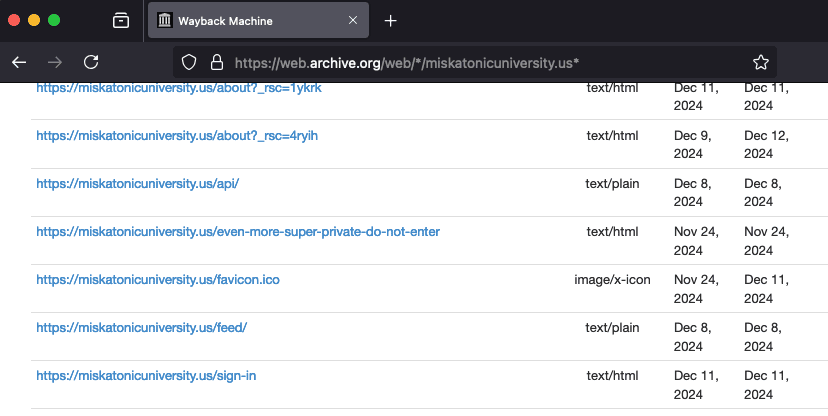This screenshot has width=828, height=416.
Task: Open the favicon.ico archive link
Action: pyautogui.click(x=158, y=280)
